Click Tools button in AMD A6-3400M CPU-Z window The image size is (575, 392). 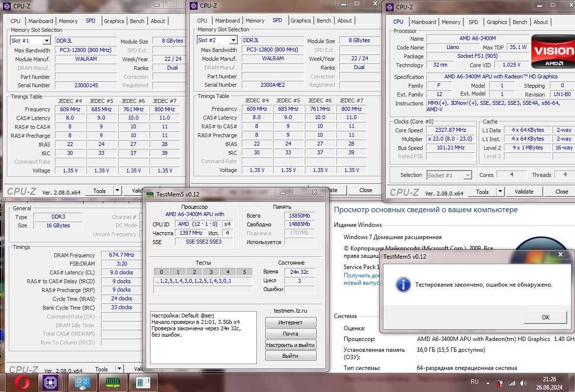[x=482, y=192]
